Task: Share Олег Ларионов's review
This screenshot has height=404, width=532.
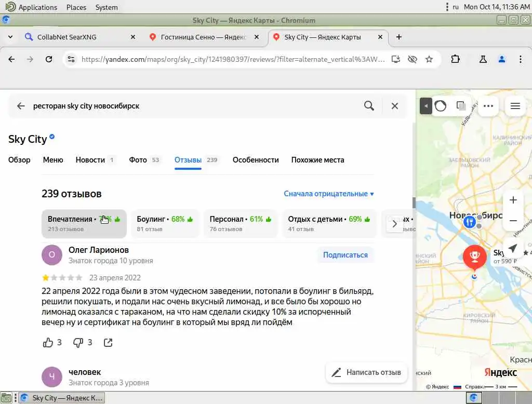Action: click(x=108, y=343)
